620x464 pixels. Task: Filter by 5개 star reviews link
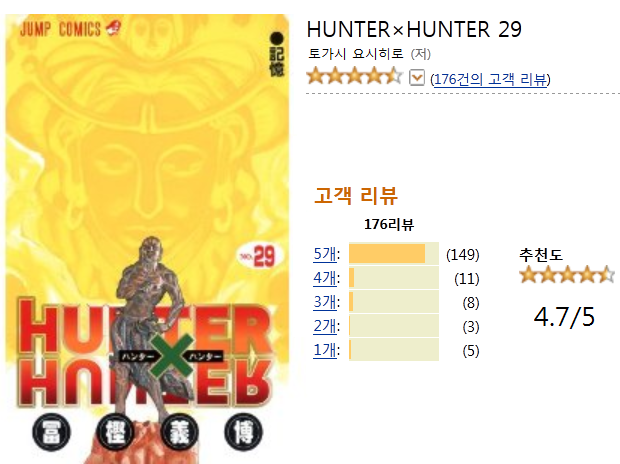coord(325,254)
